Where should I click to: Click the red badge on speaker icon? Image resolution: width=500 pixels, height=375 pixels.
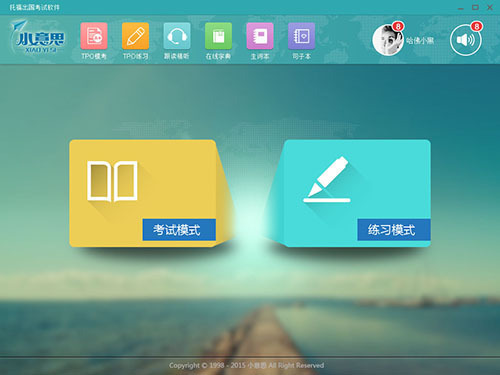click(x=477, y=26)
